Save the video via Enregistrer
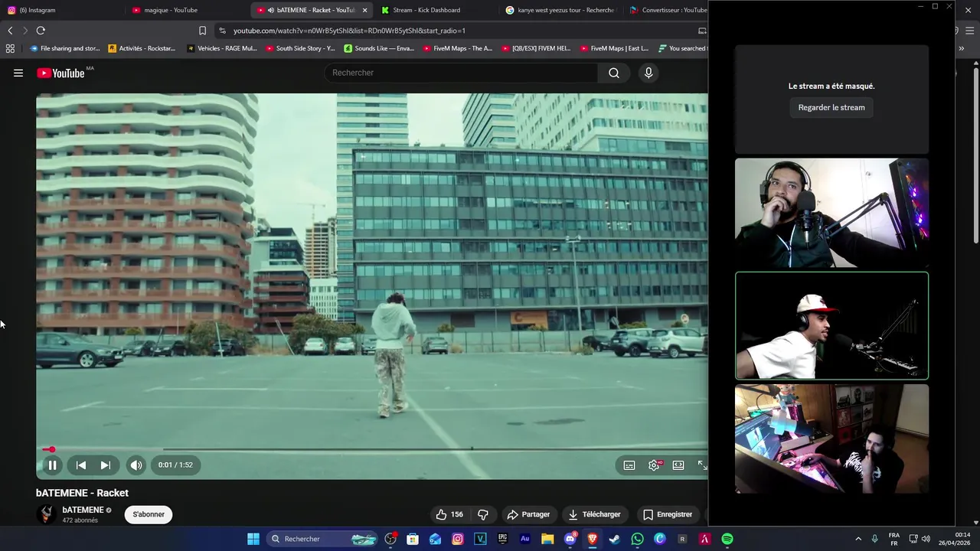Viewport: 980px width, 551px height. pos(667,514)
